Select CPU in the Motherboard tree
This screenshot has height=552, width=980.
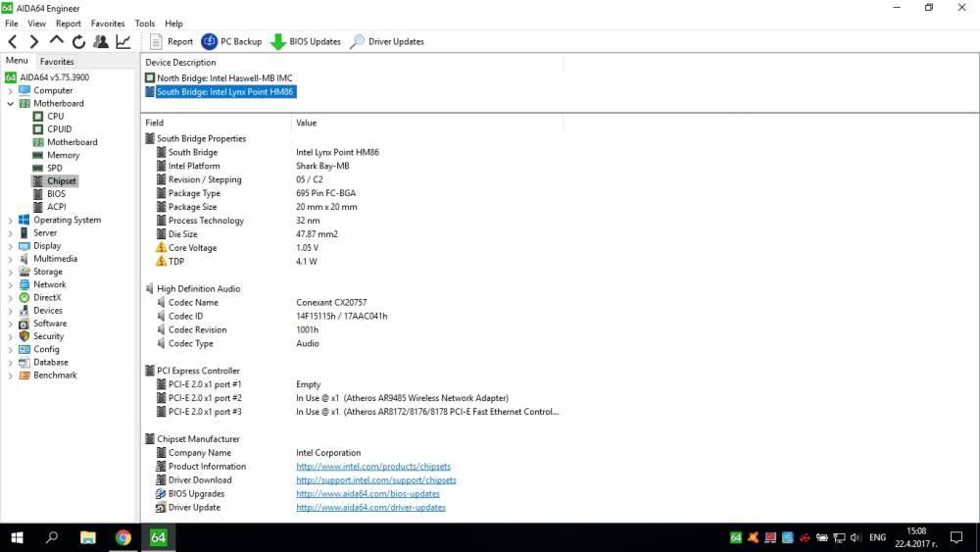(55, 117)
